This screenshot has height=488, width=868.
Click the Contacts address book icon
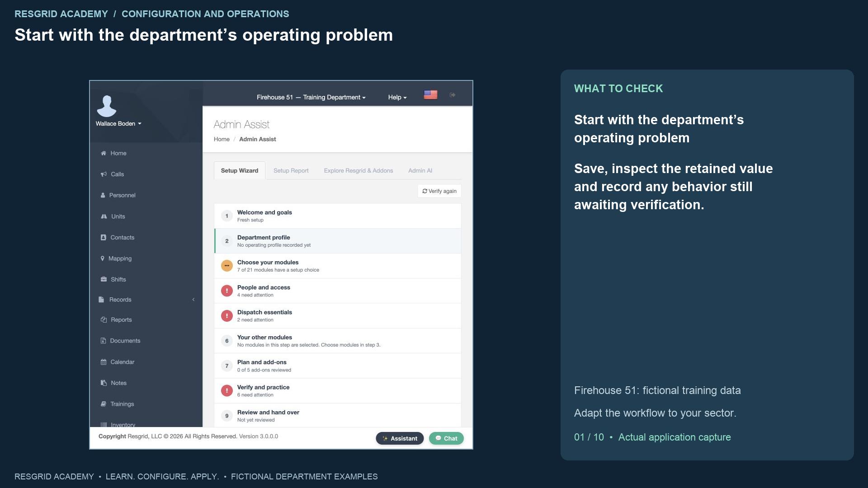[x=104, y=237]
